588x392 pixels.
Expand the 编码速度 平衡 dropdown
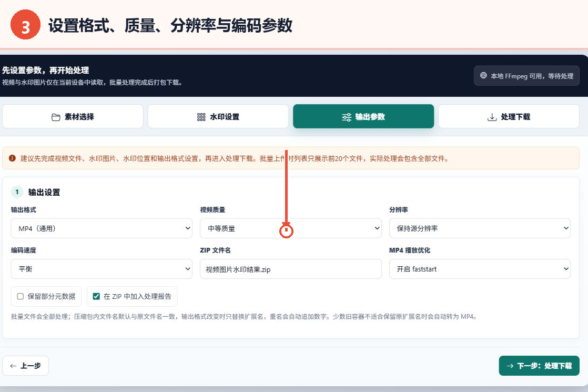tap(102, 268)
